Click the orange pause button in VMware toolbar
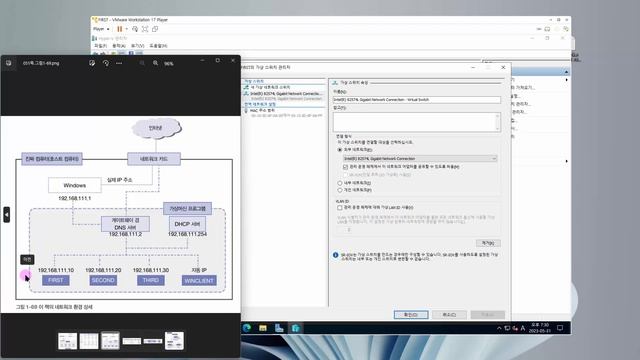This screenshot has height=360, width=640. click(x=120, y=29)
